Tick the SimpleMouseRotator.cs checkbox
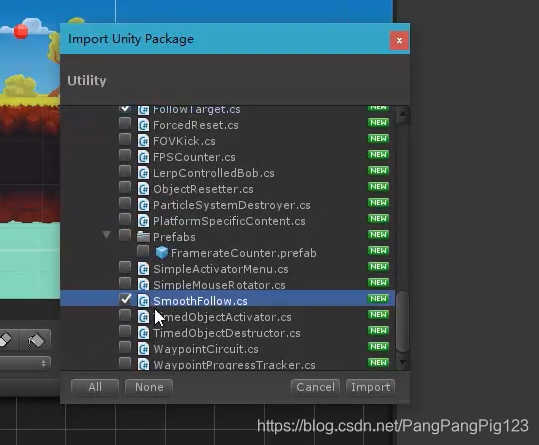The height and width of the screenshot is (445, 539). (x=125, y=283)
